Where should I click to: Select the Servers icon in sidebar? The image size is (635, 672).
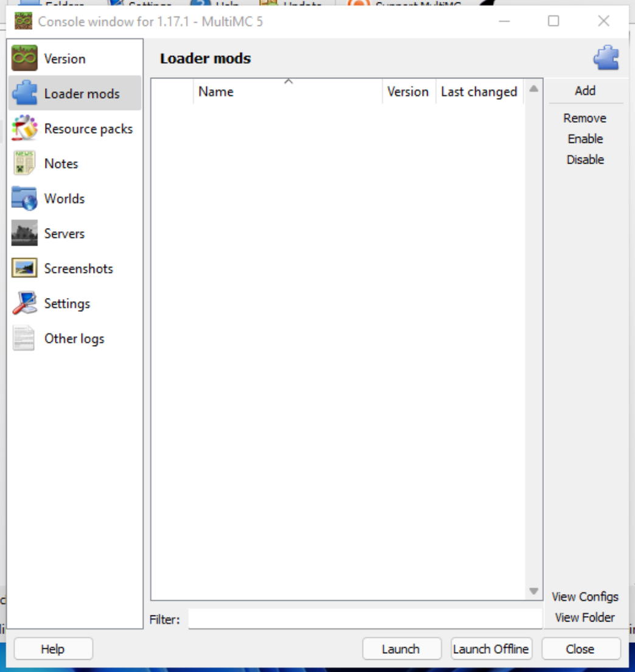(24, 234)
